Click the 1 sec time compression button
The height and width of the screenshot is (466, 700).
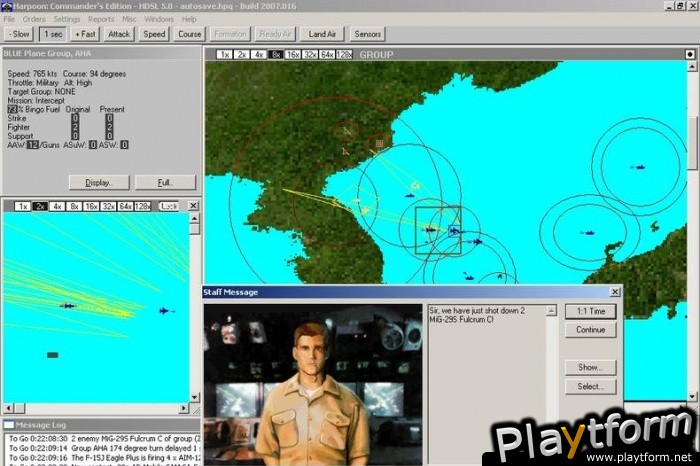coord(53,34)
